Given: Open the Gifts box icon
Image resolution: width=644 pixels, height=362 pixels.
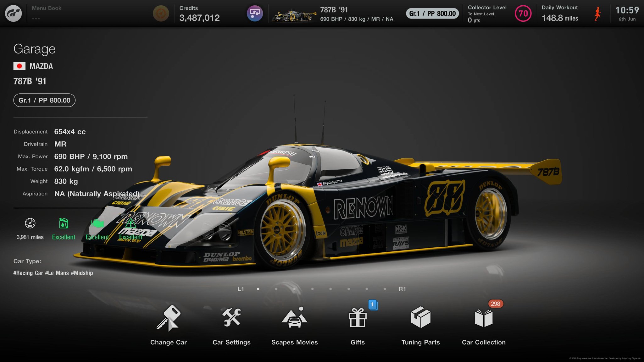Looking at the screenshot, I should [x=358, y=318].
